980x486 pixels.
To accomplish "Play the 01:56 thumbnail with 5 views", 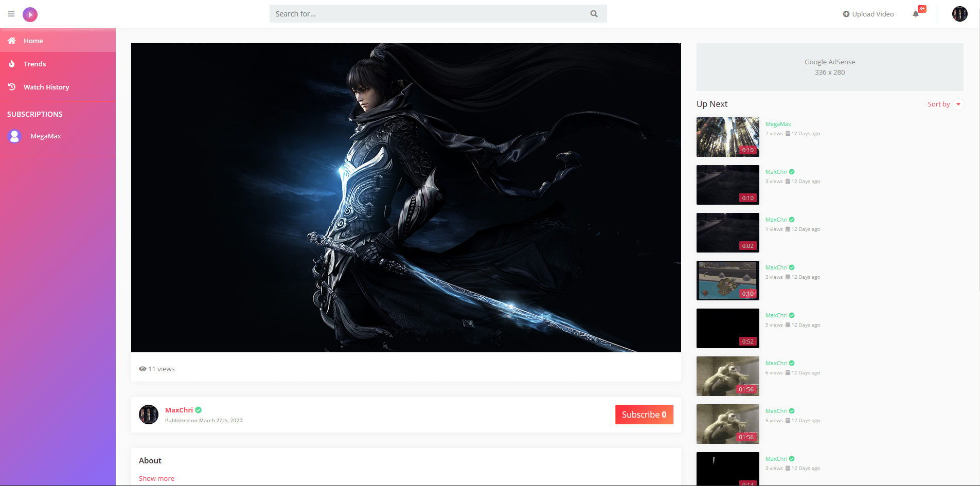I will pos(727,424).
